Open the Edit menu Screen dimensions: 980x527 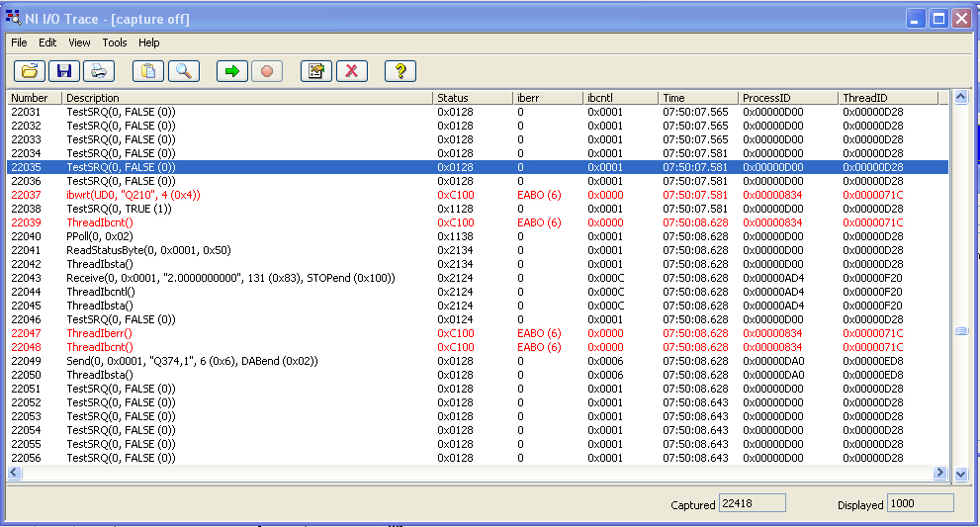coord(47,43)
